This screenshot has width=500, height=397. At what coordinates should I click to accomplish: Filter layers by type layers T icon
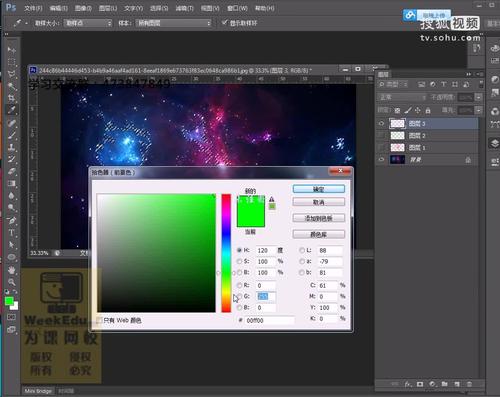coord(444,84)
